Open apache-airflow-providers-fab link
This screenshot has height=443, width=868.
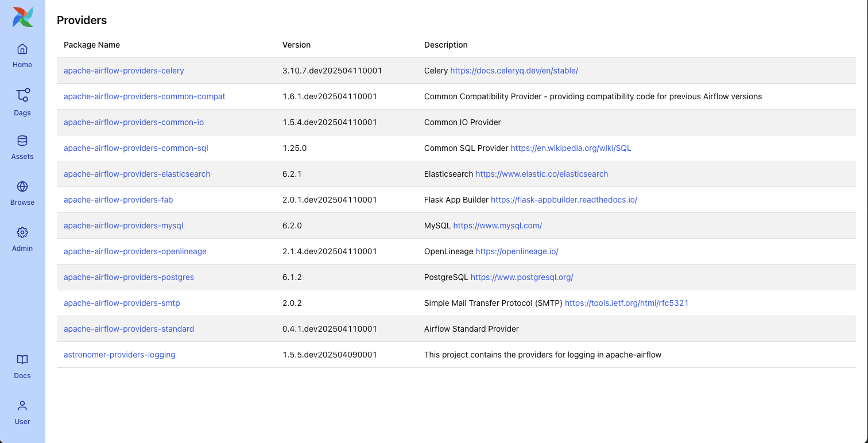pos(118,200)
